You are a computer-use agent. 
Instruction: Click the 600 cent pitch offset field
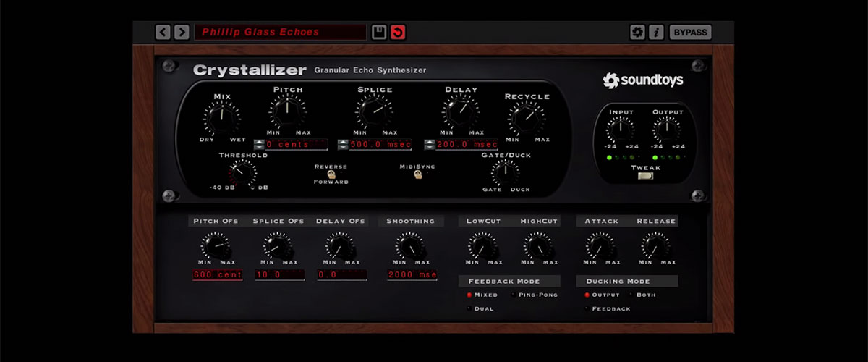point(218,275)
